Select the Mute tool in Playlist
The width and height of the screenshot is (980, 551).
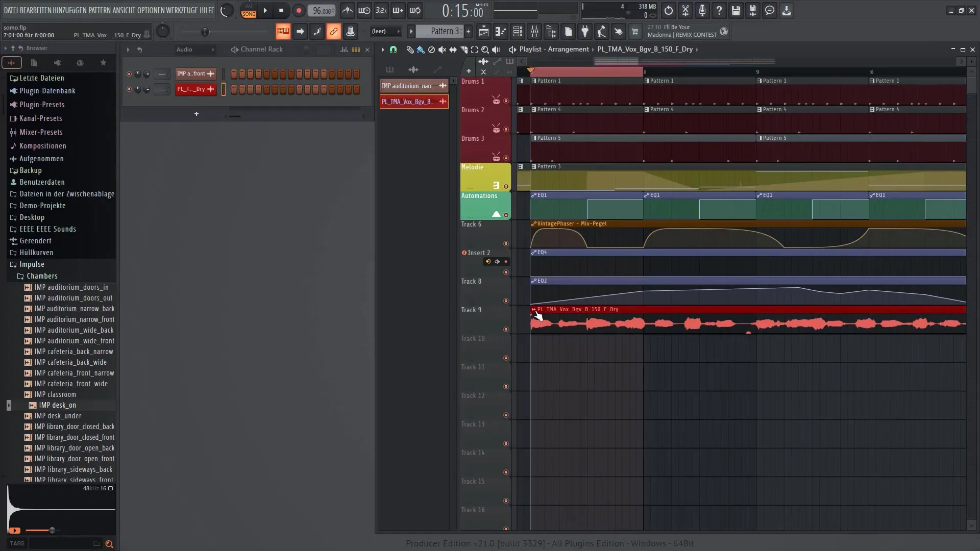point(442,49)
